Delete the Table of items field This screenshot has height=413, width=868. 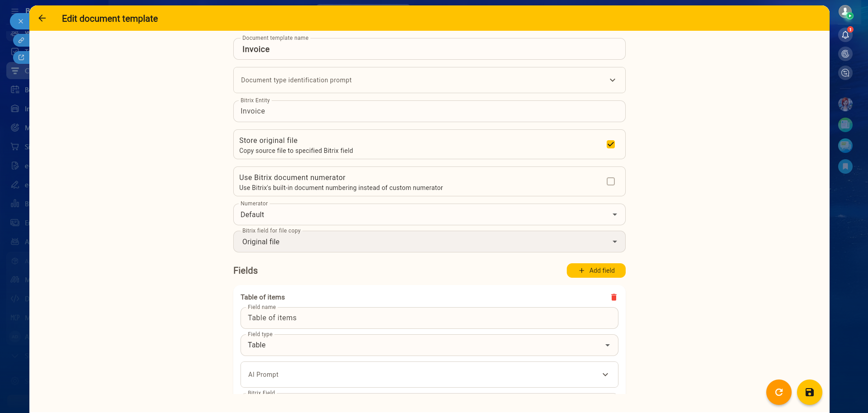(613, 297)
